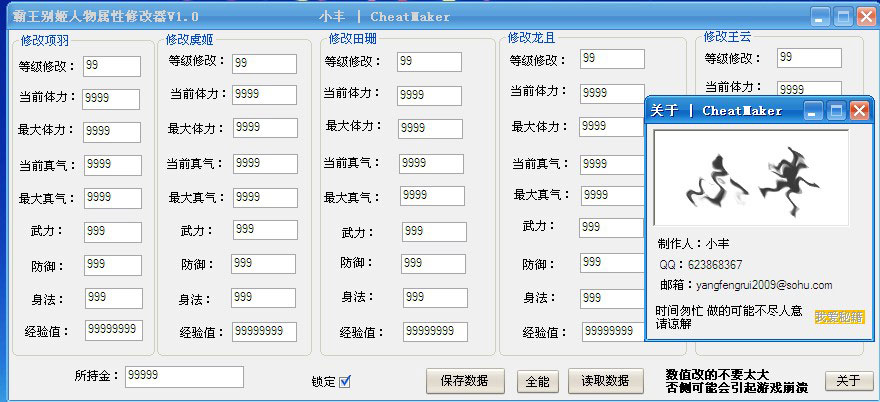Close the 关于 CheatMaker dialog
The image size is (880, 402).
(858, 110)
